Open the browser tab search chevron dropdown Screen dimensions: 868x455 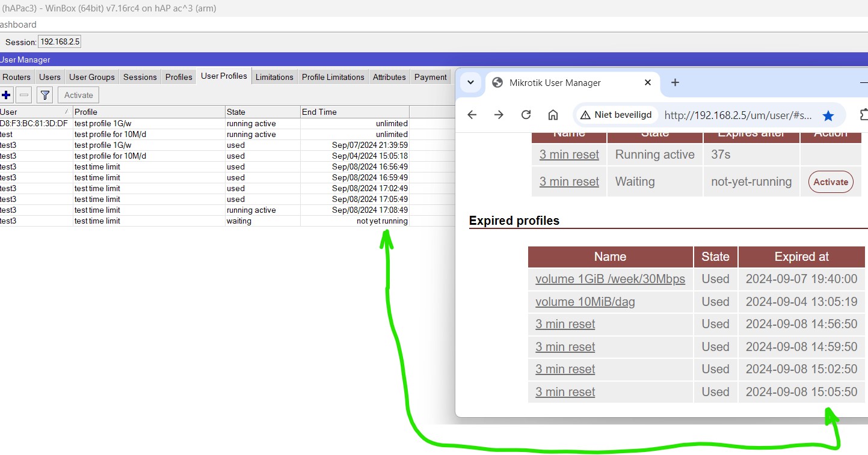[471, 83]
